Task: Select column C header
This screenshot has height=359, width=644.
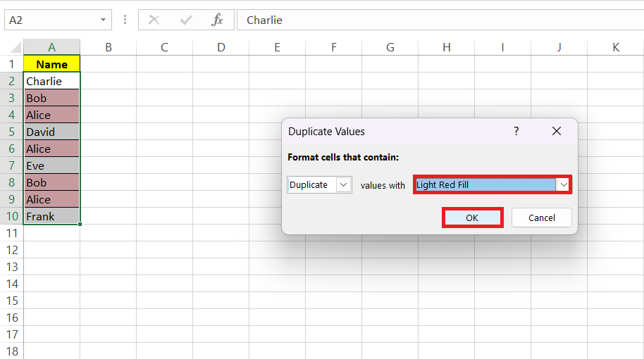Action: click(164, 47)
